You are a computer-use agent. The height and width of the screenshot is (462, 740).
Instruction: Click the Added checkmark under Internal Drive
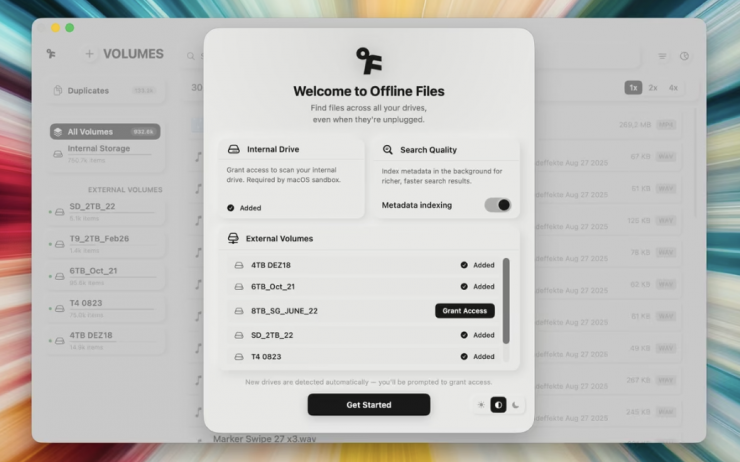tap(231, 207)
